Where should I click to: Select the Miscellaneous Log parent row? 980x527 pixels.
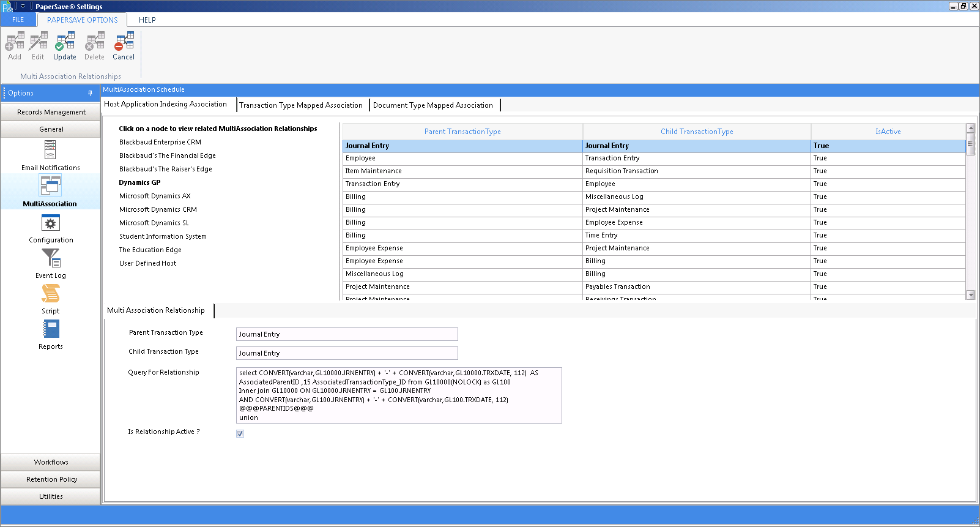coord(654,274)
